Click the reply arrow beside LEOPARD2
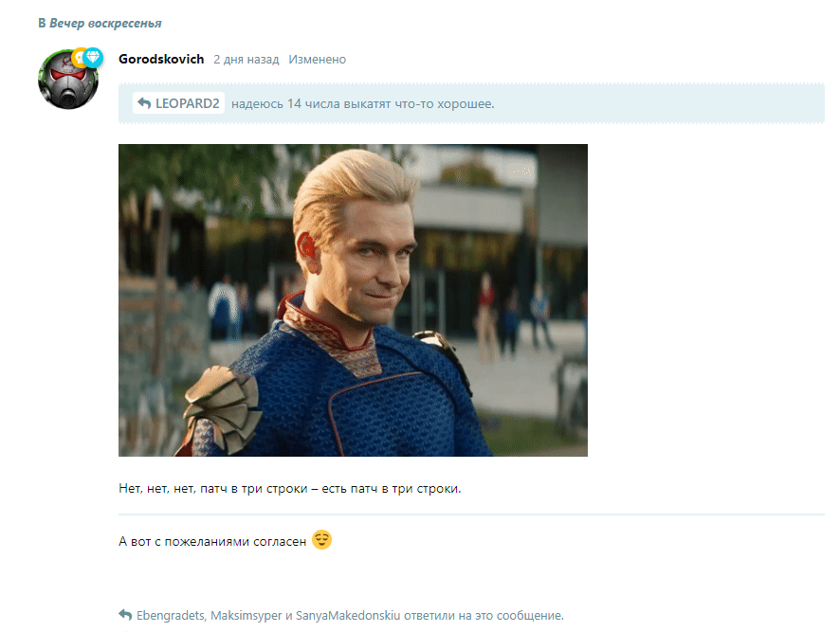The image size is (840, 632). pos(144,103)
